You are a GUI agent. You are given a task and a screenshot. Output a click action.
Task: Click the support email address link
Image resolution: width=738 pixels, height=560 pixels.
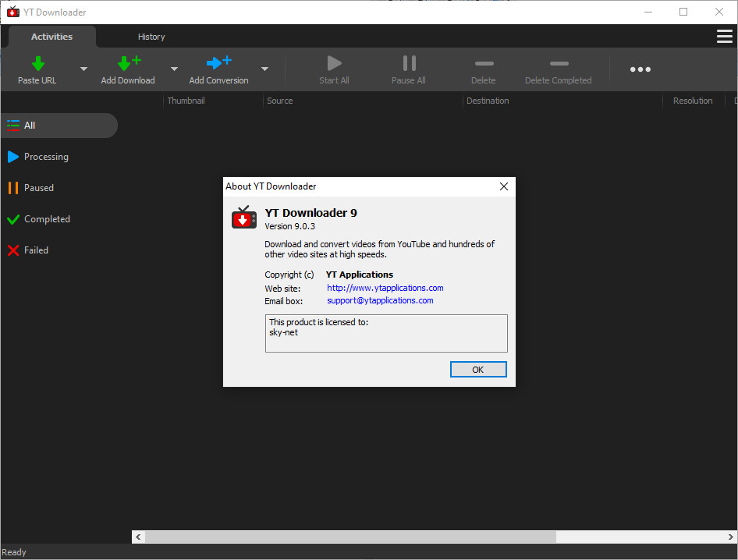(x=380, y=300)
